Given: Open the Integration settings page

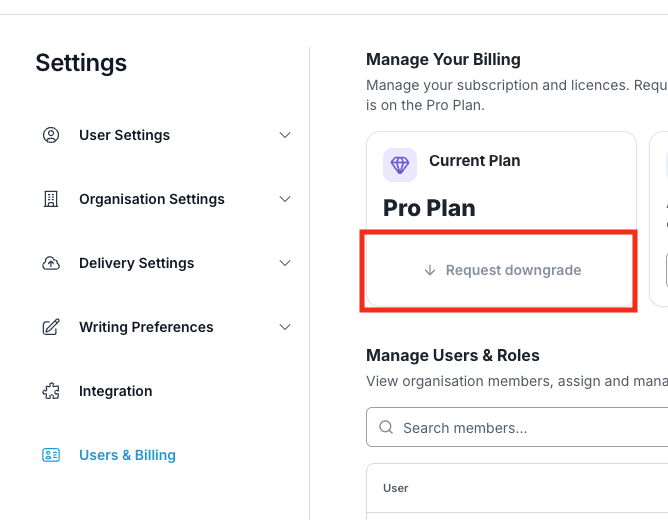Looking at the screenshot, I should 115,391.
